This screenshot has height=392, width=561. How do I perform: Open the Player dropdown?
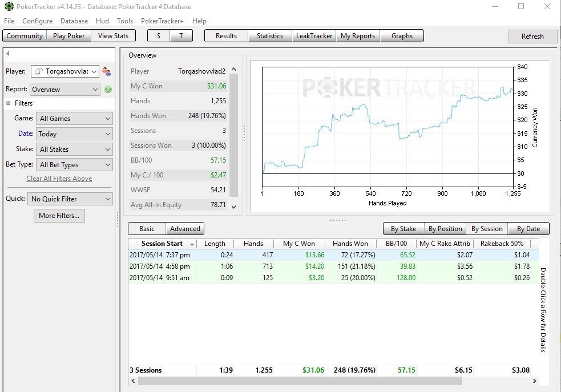[x=64, y=71]
